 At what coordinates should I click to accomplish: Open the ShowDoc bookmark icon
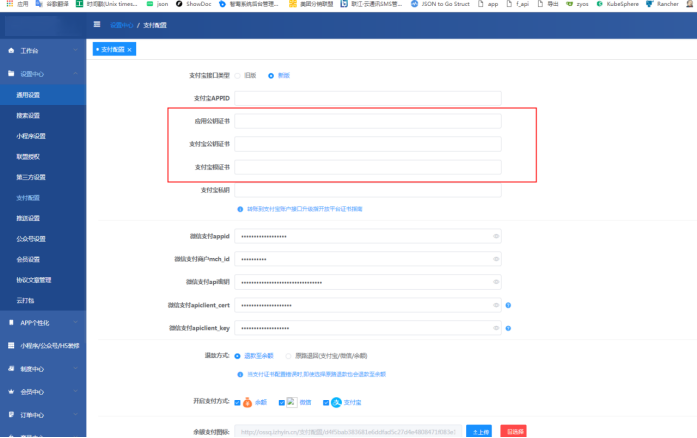click(179, 4)
